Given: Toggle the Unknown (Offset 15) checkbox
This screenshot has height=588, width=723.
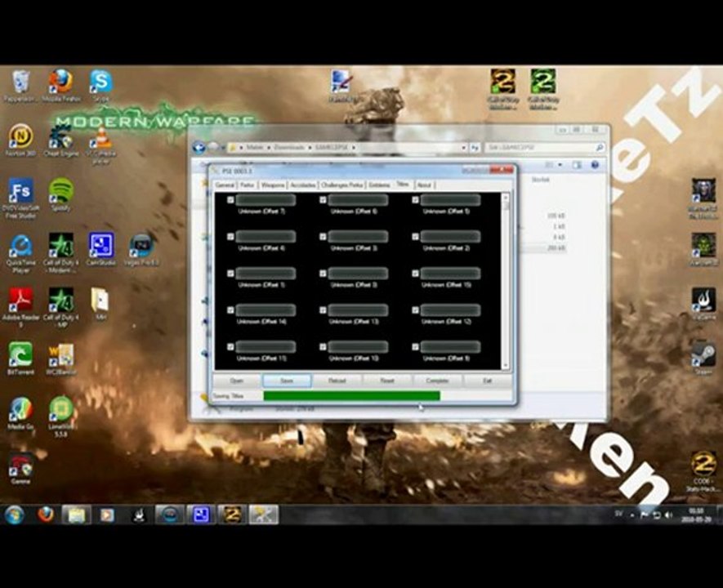Looking at the screenshot, I should tap(415, 274).
